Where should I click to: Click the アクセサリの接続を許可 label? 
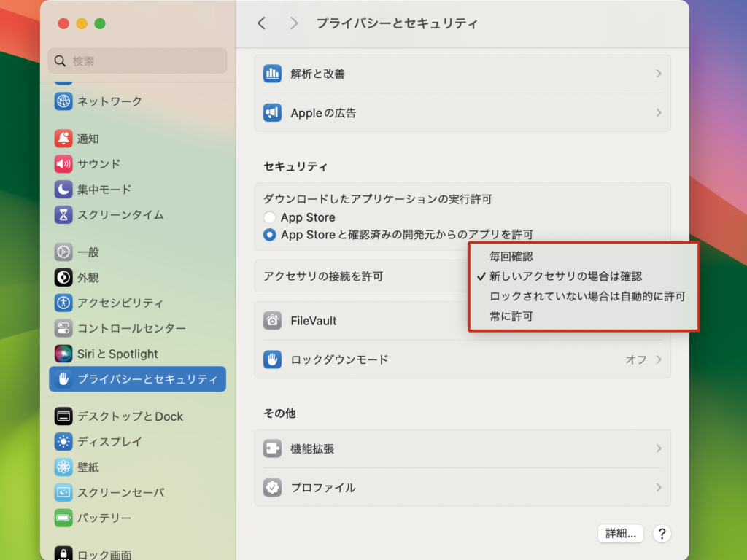click(323, 276)
